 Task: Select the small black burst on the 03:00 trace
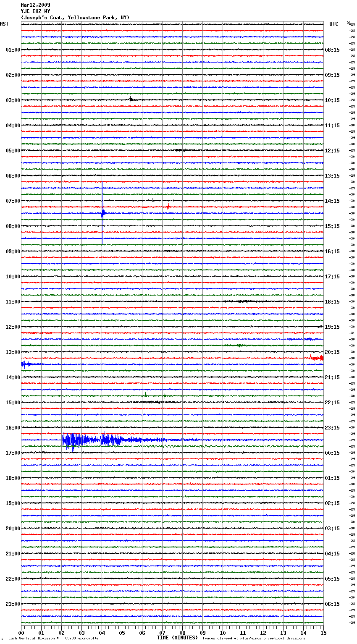131,100
